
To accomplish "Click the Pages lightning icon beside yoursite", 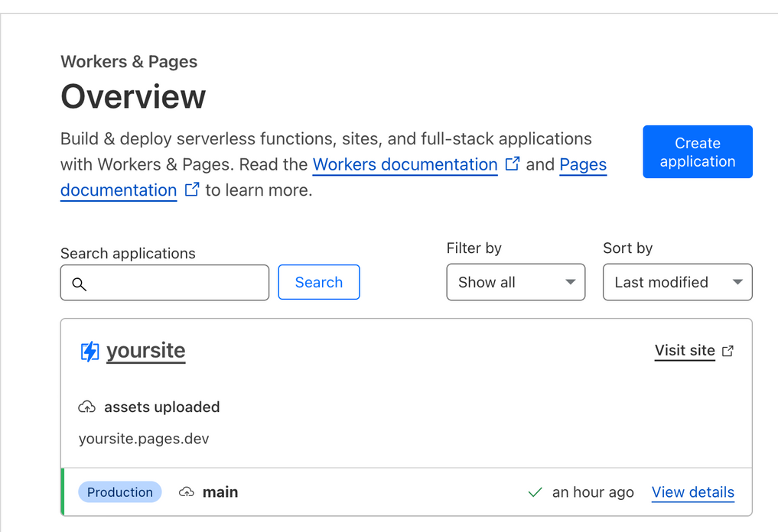I will (90, 352).
